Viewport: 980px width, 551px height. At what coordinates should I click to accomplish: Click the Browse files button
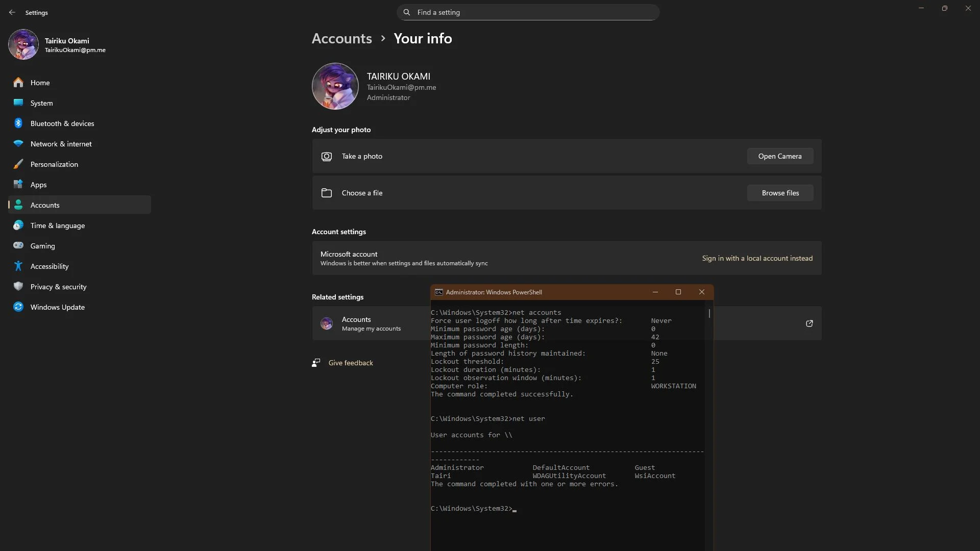point(780,193)
